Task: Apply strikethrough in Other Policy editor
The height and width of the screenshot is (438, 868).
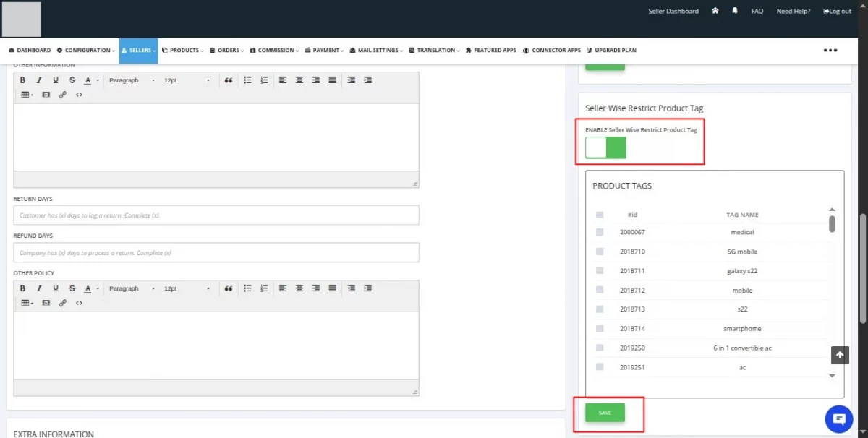Action: (72, 288)
